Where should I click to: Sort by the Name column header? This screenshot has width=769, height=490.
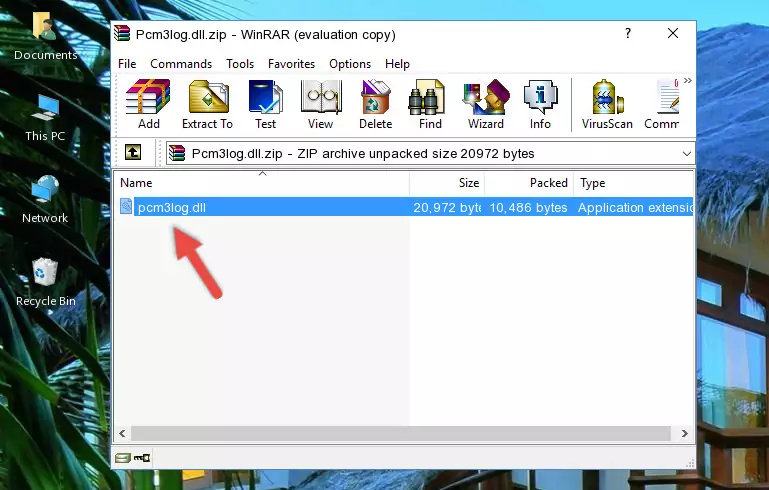coord(262,183)
